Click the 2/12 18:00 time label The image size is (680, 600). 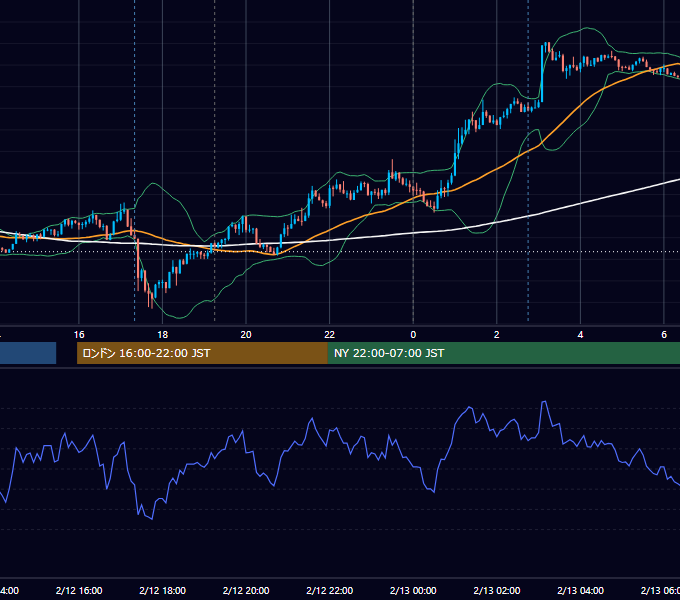[163, 590]
